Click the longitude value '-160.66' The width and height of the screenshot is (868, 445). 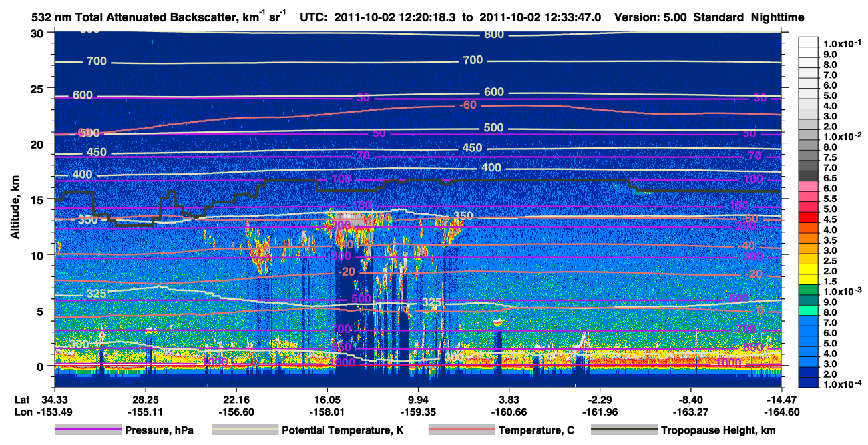509,411
